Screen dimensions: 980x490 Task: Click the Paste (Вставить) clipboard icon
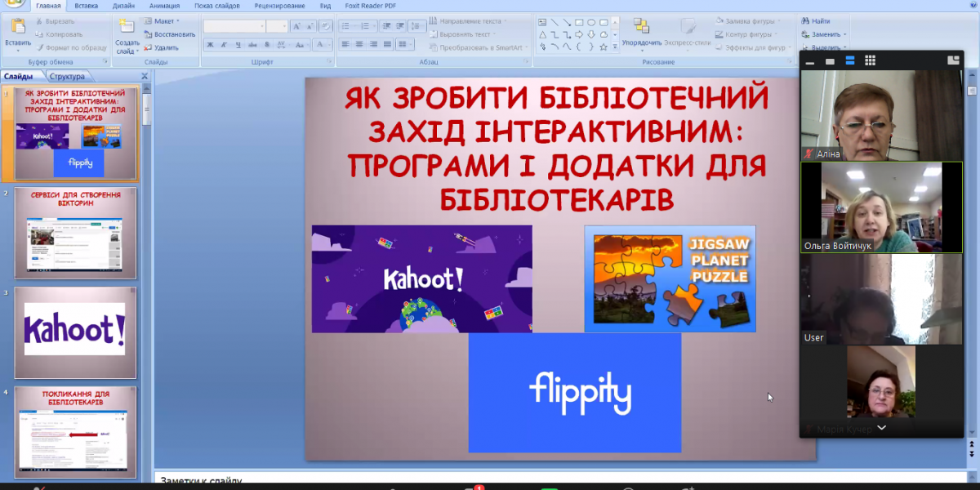[x=17, y=27]
